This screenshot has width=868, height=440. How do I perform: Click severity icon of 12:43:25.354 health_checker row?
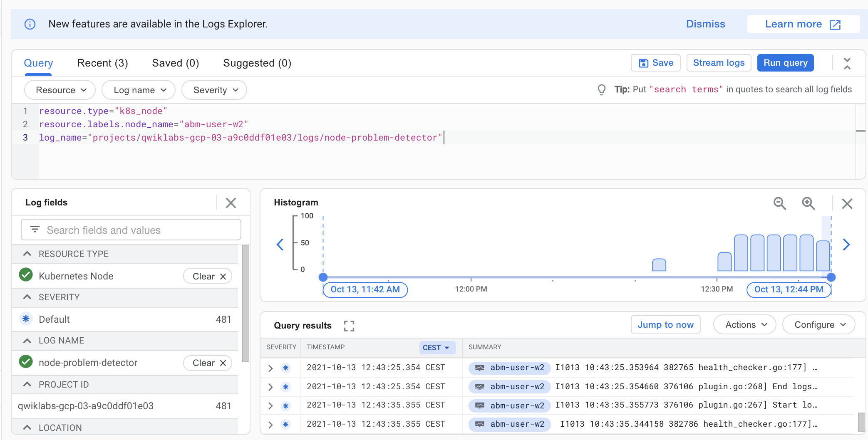(285, 368)
